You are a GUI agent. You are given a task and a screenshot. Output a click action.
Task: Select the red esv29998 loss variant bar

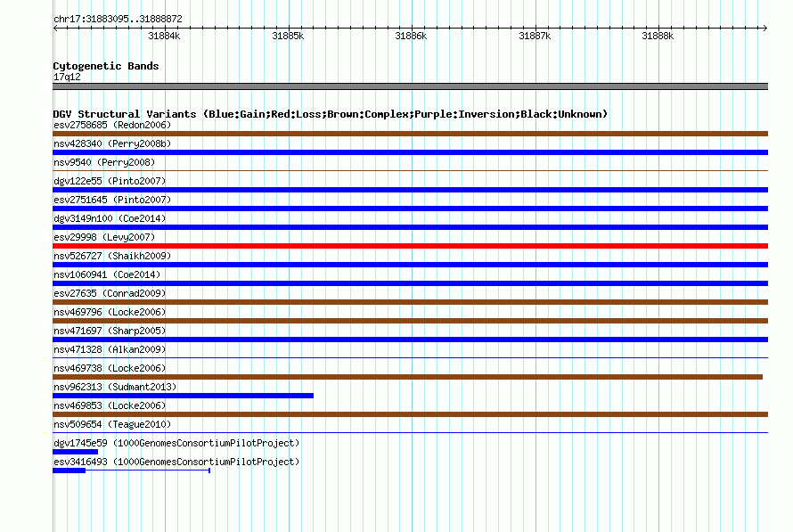tap(410, 246)
